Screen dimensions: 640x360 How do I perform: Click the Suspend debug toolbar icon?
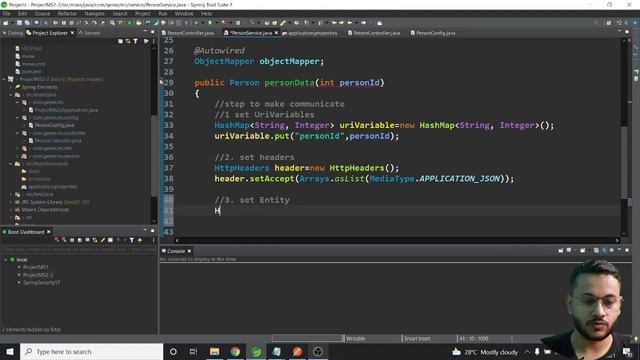pyautogui.click(x=63, y=23)
